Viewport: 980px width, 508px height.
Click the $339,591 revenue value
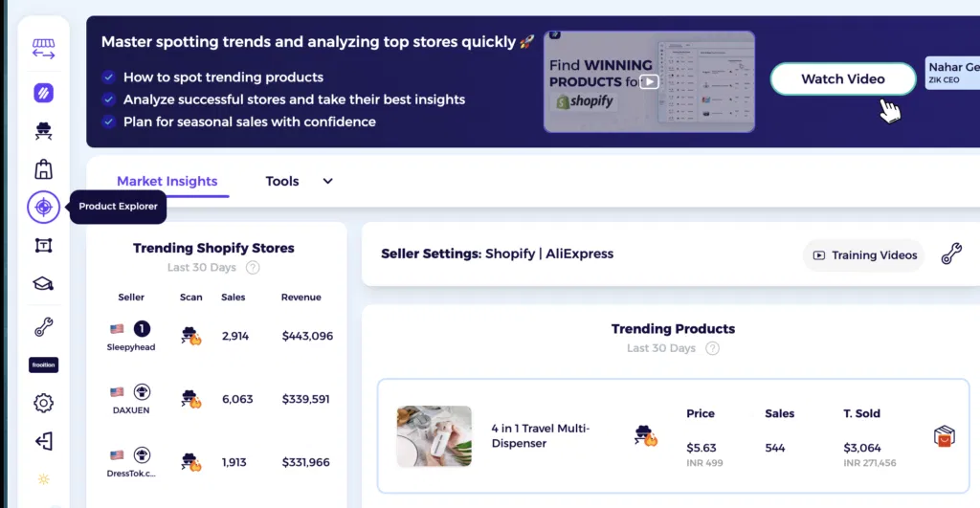305,399
